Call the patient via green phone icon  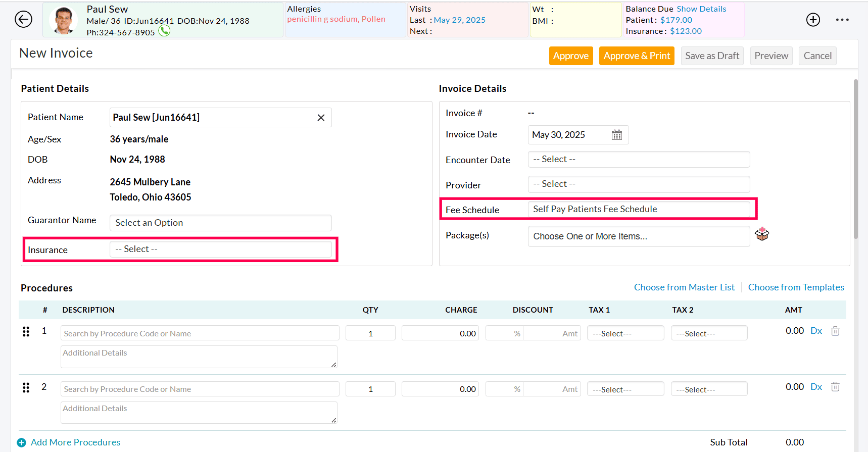164,31
